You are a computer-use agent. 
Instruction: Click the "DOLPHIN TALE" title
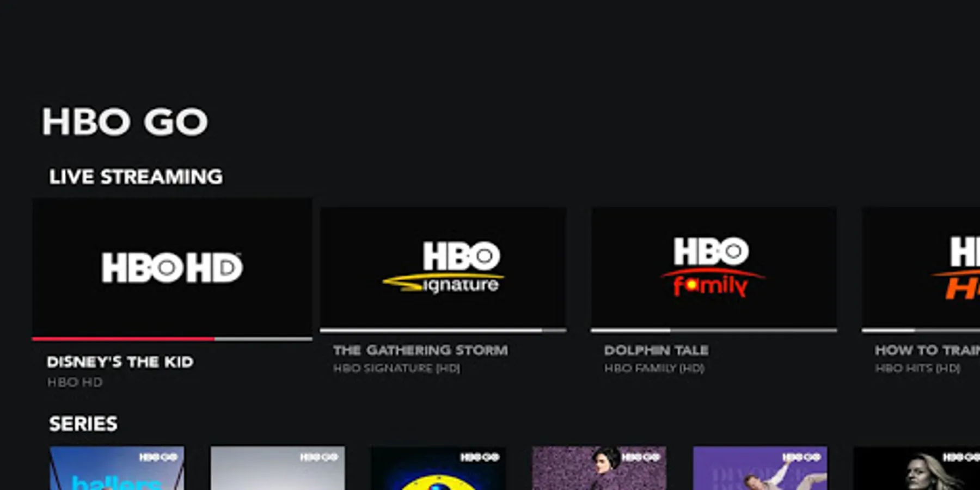(x=656, y=350)
